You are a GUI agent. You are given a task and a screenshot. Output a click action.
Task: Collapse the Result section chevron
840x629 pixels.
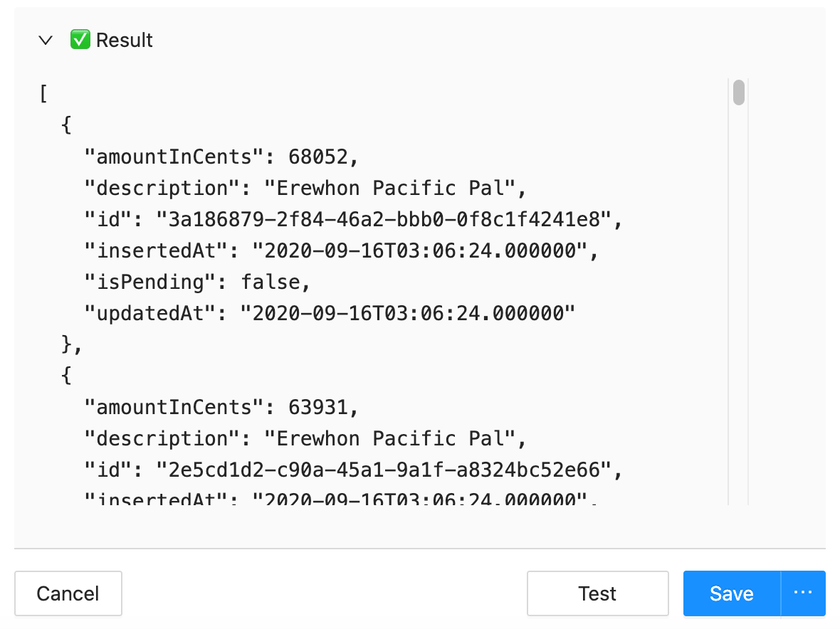(46, 40)
